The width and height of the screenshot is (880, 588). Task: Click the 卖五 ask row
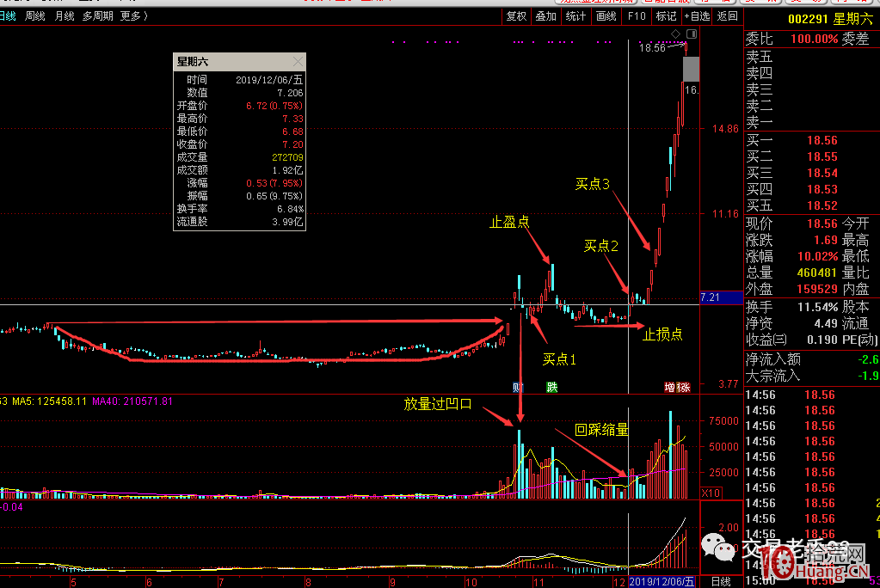[811, 57]
